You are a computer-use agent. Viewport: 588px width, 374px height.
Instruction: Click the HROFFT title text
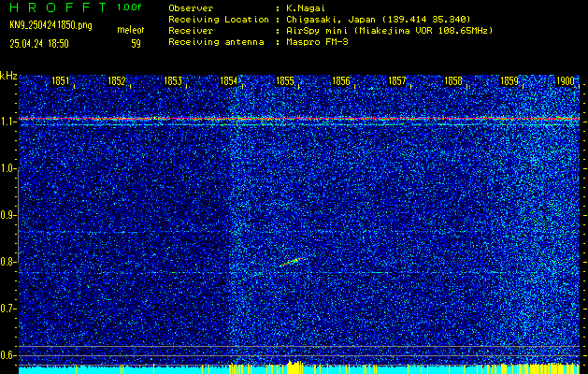pyautogui.click(x=58, y=7)
